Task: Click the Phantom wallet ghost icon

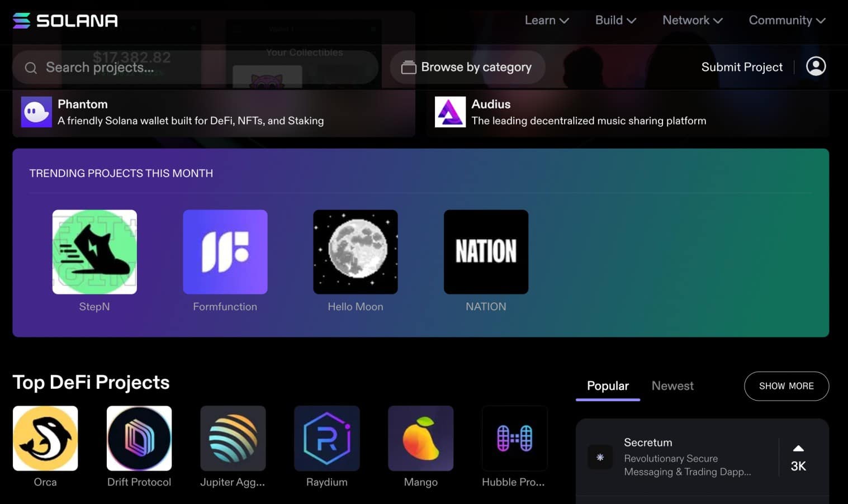Action: (x=36, y=112)
